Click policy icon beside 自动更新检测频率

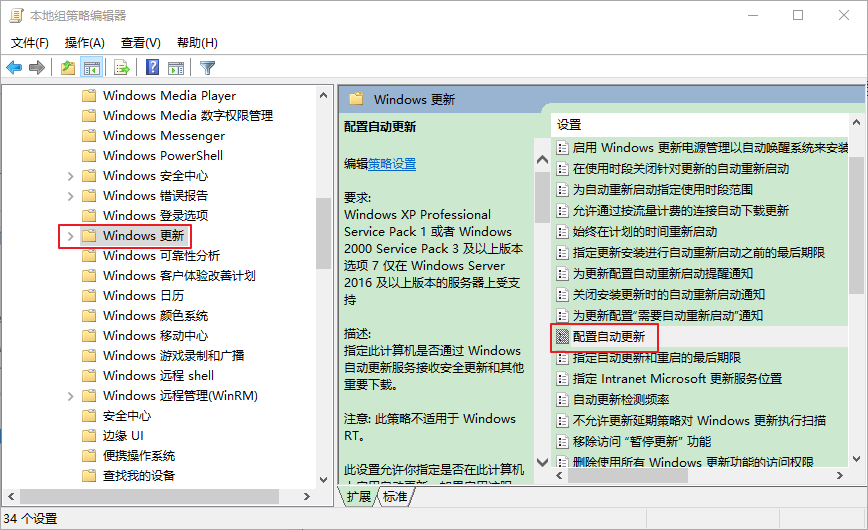click(562, 399)
